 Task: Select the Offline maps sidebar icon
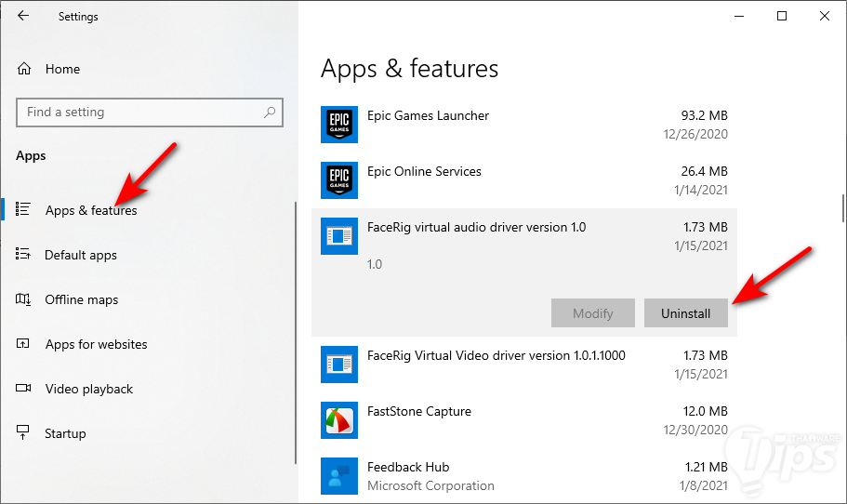coord(22,298)
